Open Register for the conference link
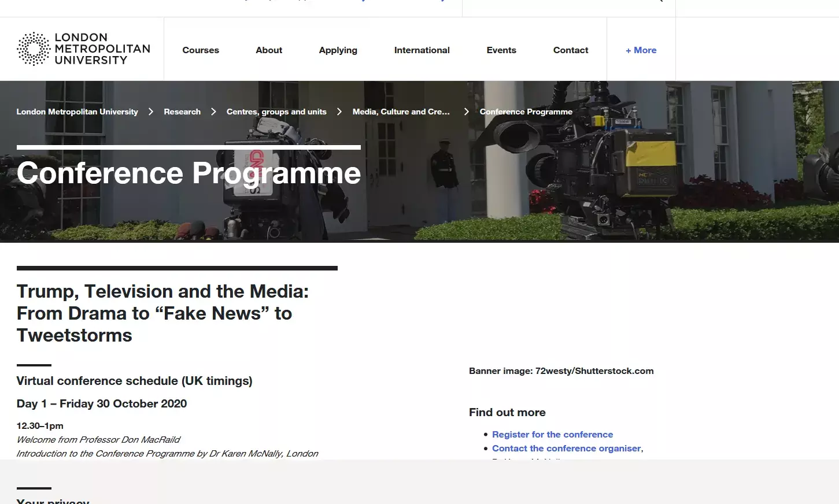839x504 pixels. point(552,435)
